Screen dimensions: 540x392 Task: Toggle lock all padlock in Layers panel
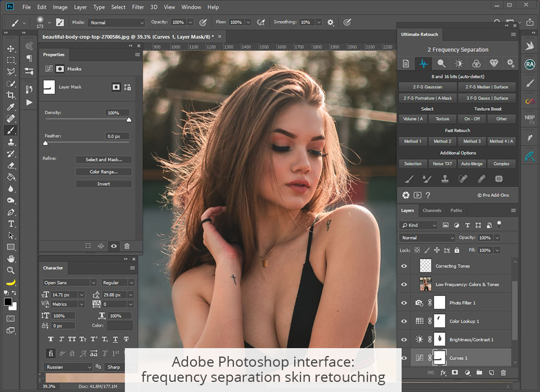pos(457,250)
